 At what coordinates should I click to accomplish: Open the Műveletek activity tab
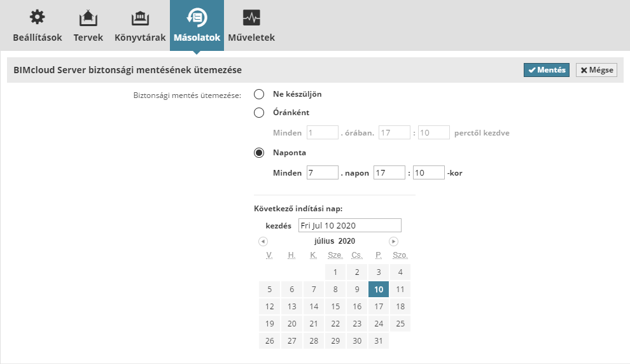point(251,25)
